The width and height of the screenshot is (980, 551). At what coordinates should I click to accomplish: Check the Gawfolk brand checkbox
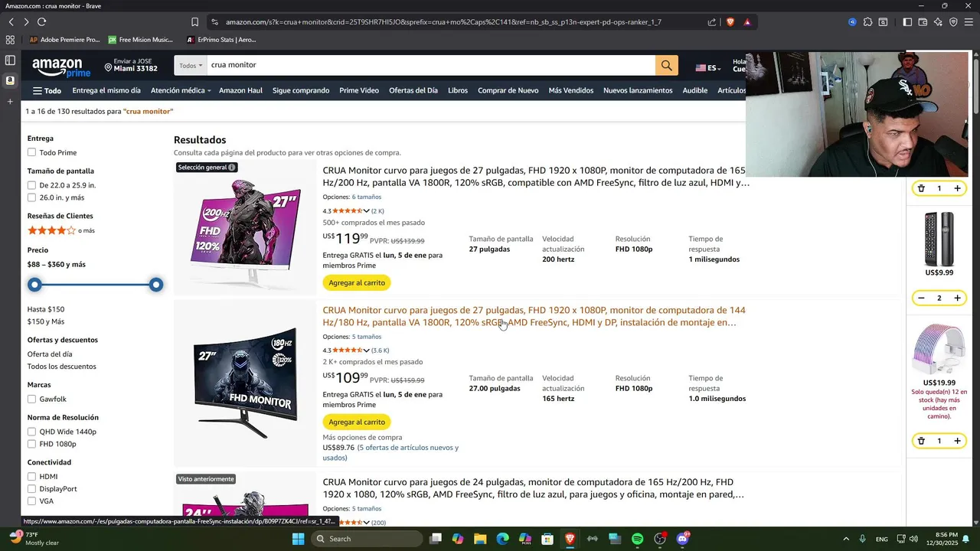tap(31, 399)
